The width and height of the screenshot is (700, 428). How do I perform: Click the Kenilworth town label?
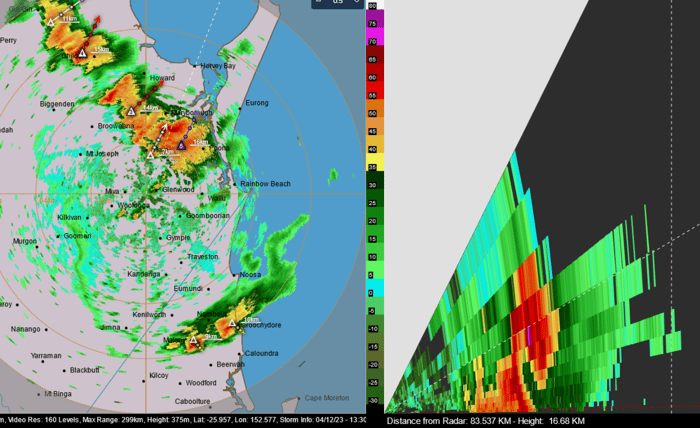[149, 315]
